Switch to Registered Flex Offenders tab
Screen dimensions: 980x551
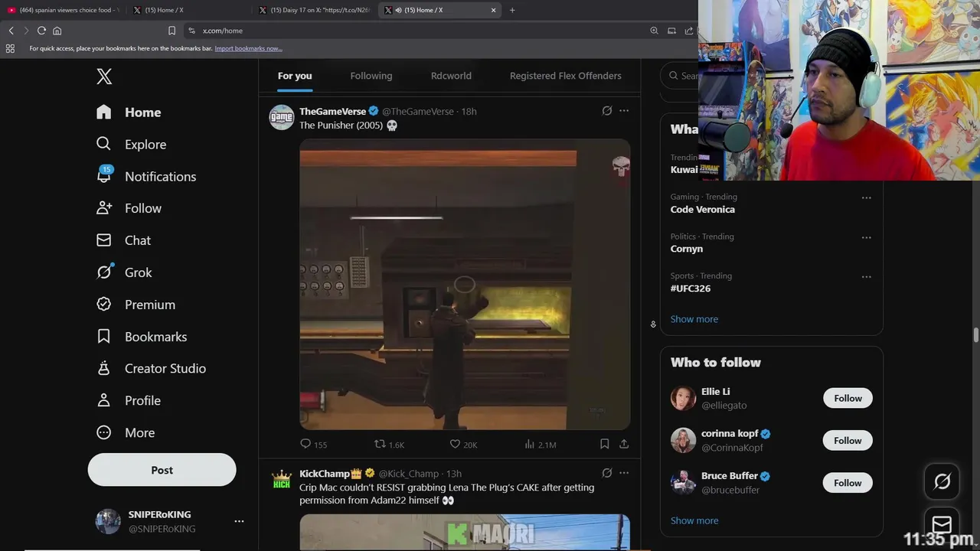[x=565, y=76]
